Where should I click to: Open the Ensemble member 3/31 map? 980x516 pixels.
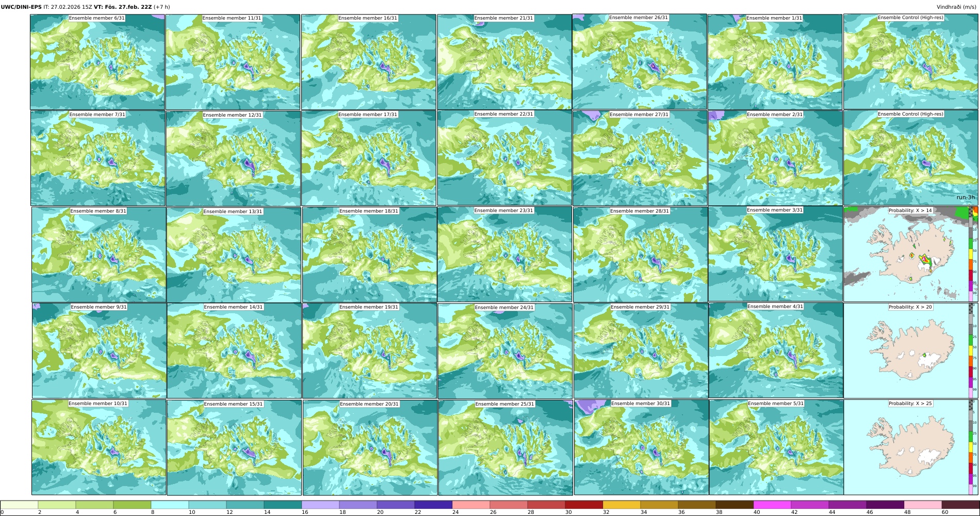tap(776, 254)
